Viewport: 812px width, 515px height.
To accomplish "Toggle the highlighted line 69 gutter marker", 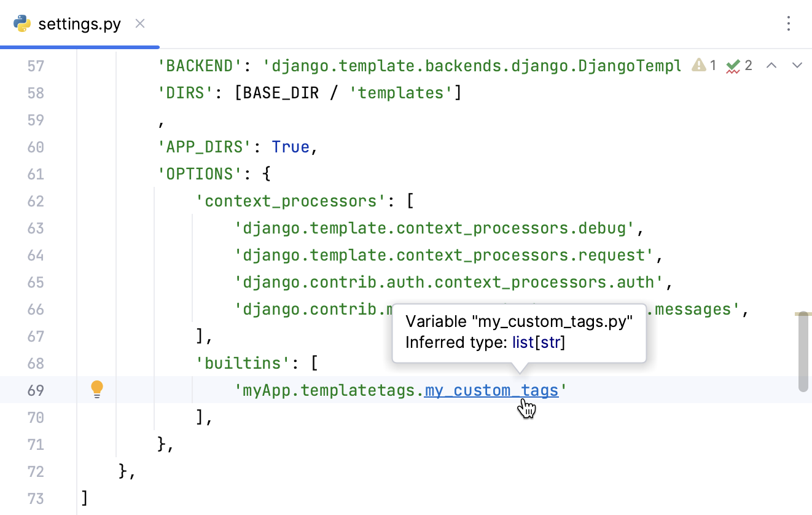I will (96, 389).
